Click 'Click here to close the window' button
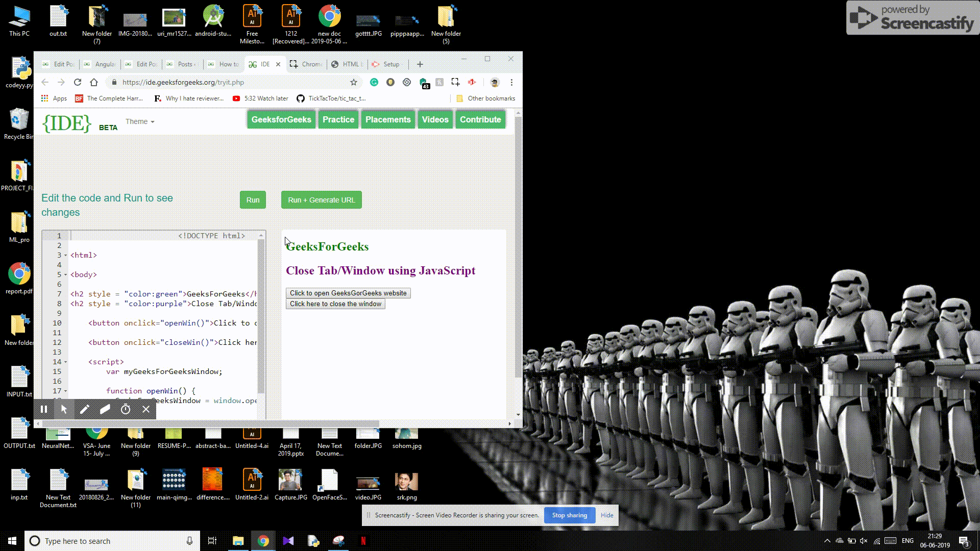Screen dimensions: 980x551 (x=335, y=304)
